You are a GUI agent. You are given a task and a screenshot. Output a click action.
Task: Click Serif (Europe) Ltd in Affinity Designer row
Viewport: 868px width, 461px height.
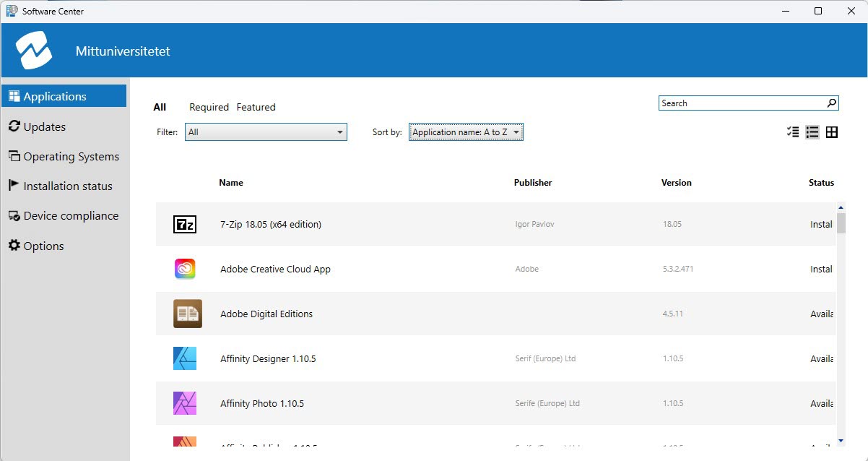coord(545,358)
